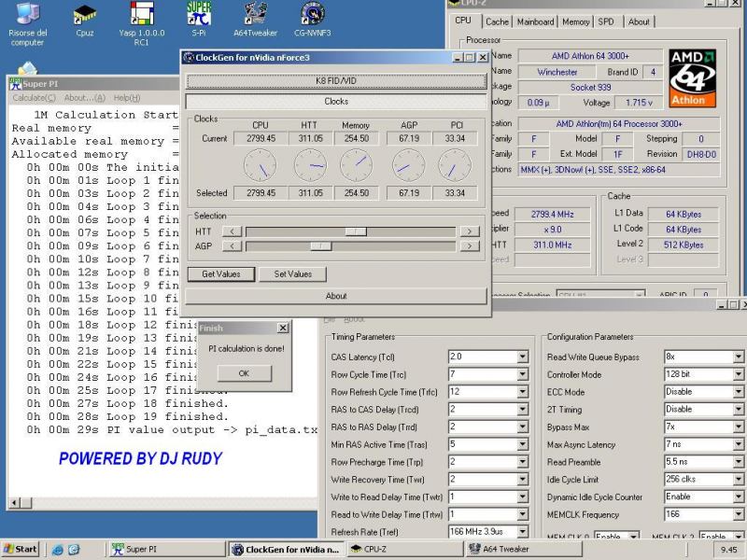Image resolution: width=747 pixels, height=560 pixels.
Task: Expand the Max Async Latency dropdown
Action: coord(739,444)
